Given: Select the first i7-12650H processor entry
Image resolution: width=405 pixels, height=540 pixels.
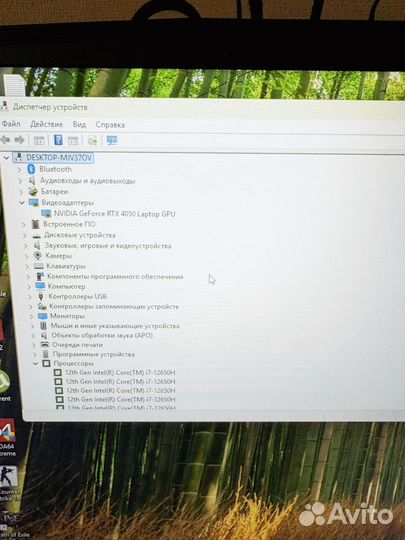Looking at the screenshot, I should coord(120,372).
